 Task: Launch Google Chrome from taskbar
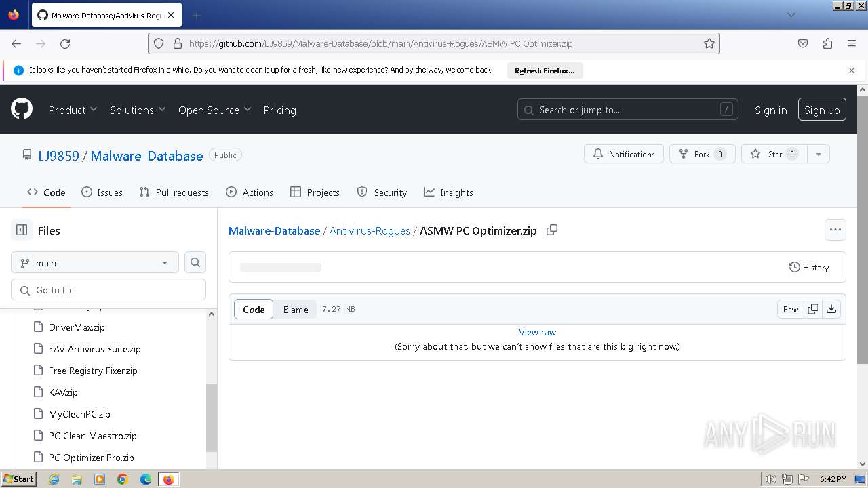[123, 479]
